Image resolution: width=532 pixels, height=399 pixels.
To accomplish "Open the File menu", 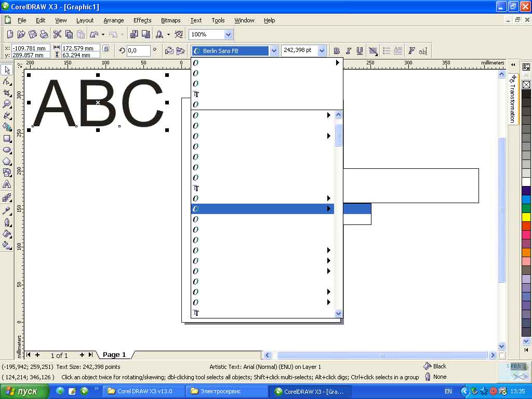I will pos(22,20).
